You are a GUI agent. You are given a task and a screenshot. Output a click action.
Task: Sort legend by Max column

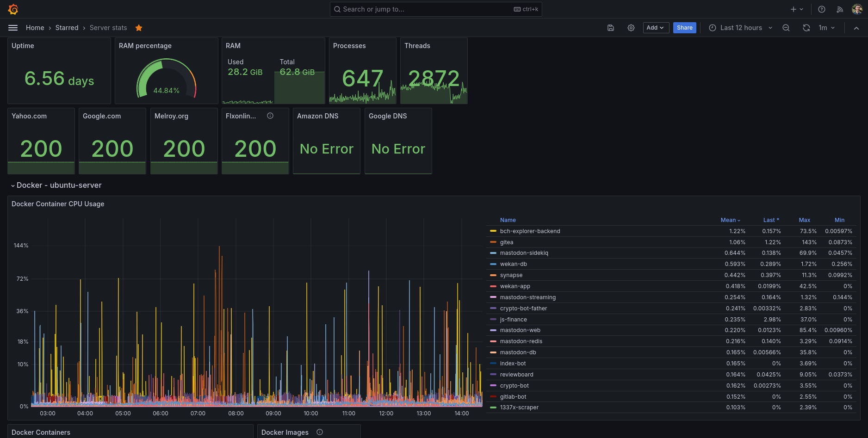(804, 220)
